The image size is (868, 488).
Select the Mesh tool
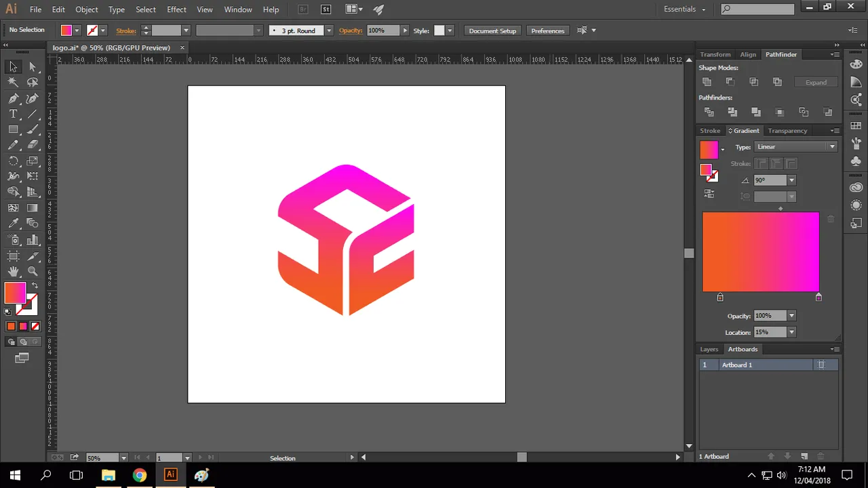(13, 208)
